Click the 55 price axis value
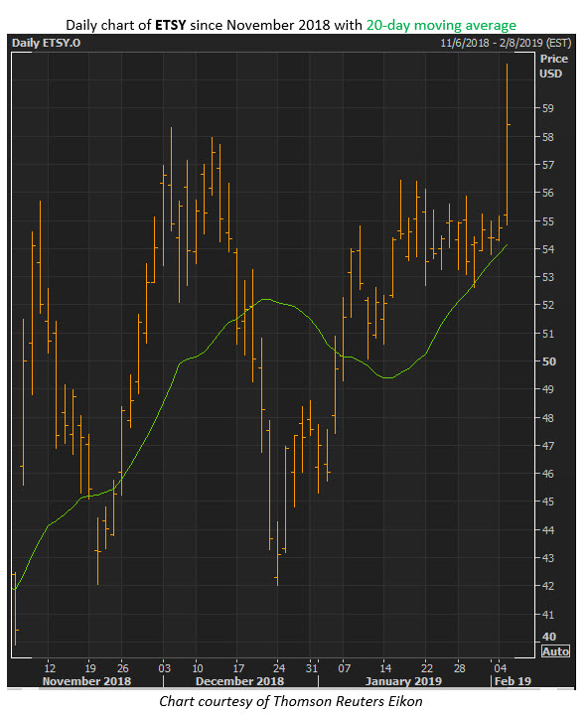The width and height of the screenshot is (588, 717). pos(547,221)
